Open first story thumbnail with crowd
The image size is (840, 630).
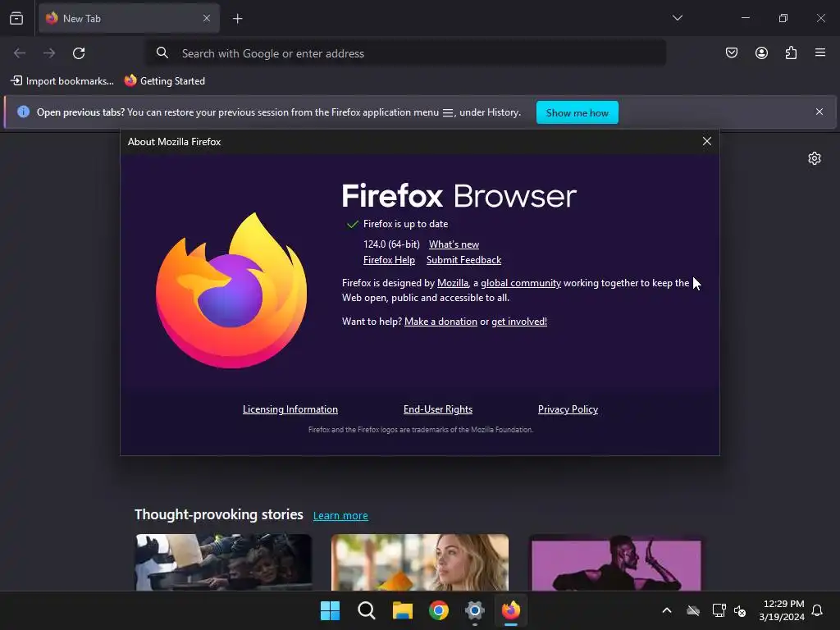(223, 562)
